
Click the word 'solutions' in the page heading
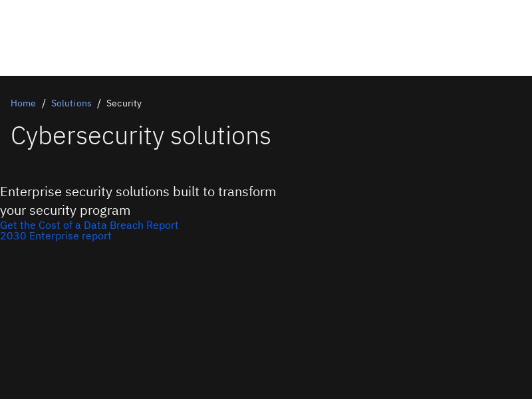point(221,136)
